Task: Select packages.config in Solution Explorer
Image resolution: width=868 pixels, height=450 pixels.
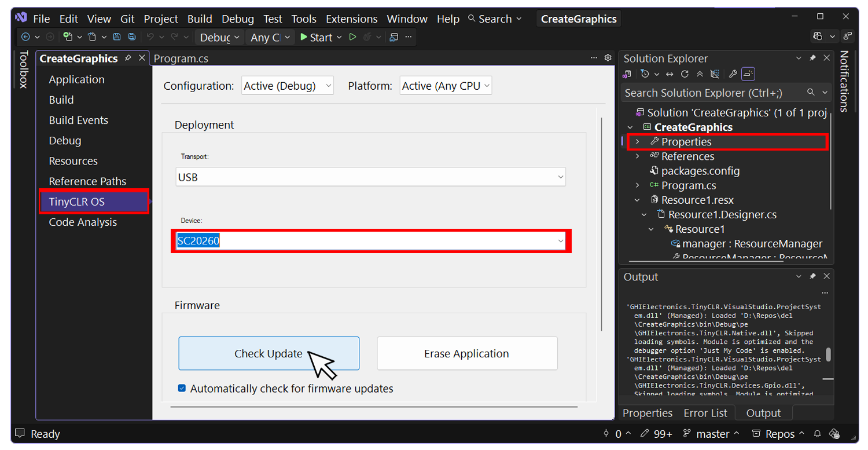Action: point(700,171)
